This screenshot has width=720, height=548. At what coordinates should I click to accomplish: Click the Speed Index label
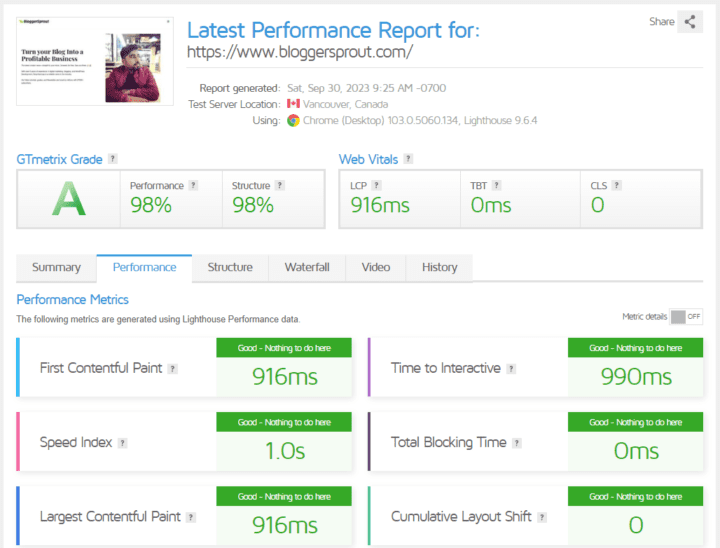76,442
